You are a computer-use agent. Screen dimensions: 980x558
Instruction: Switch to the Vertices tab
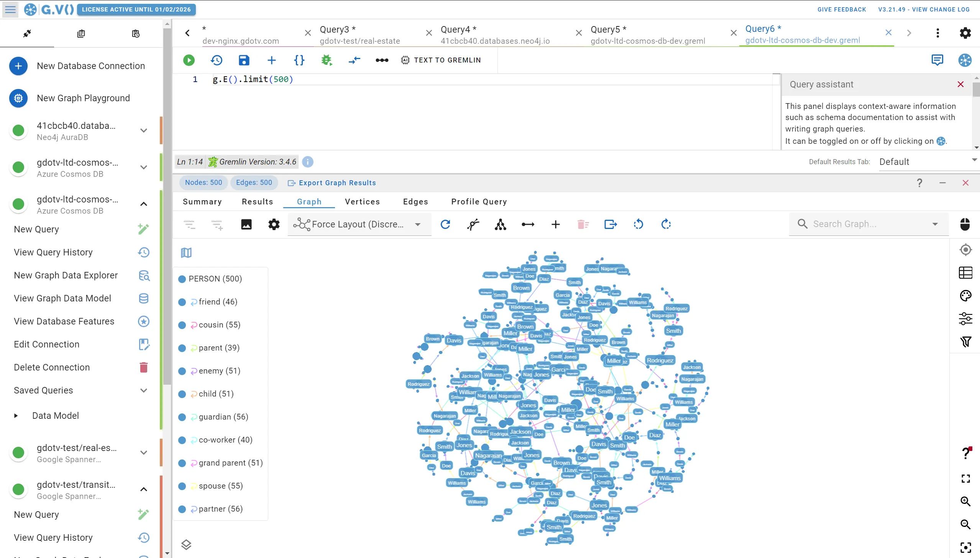pyautogui.click(x=362, y=202)
